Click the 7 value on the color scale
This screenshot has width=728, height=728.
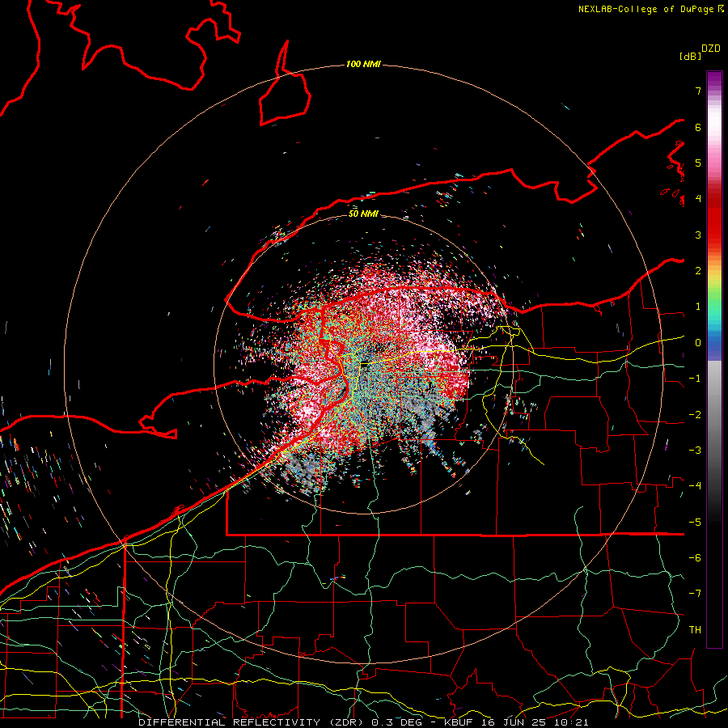tap(698, 91)
